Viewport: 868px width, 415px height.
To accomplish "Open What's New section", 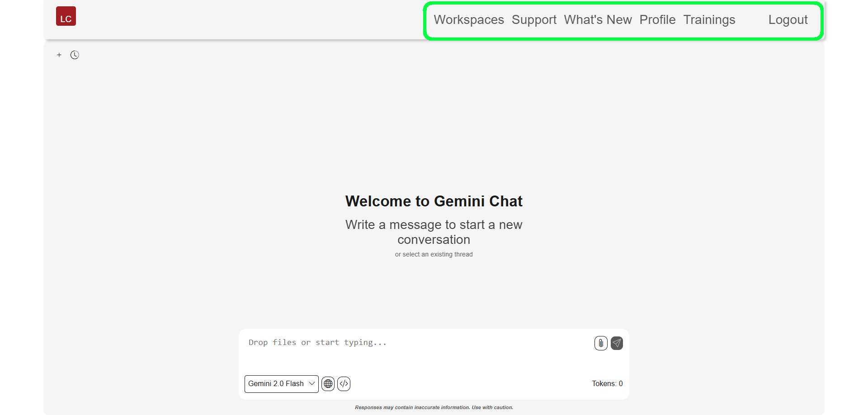I will coord(598,20).
